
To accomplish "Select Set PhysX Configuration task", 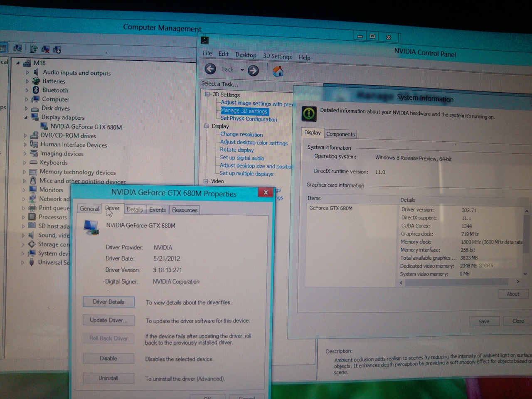I will click(x=249, y=119).
